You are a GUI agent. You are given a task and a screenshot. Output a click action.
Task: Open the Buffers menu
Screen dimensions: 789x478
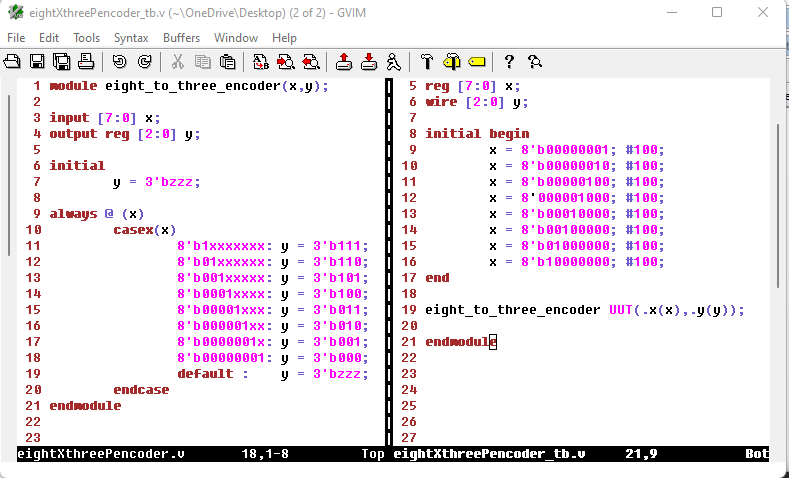[181, 38]
